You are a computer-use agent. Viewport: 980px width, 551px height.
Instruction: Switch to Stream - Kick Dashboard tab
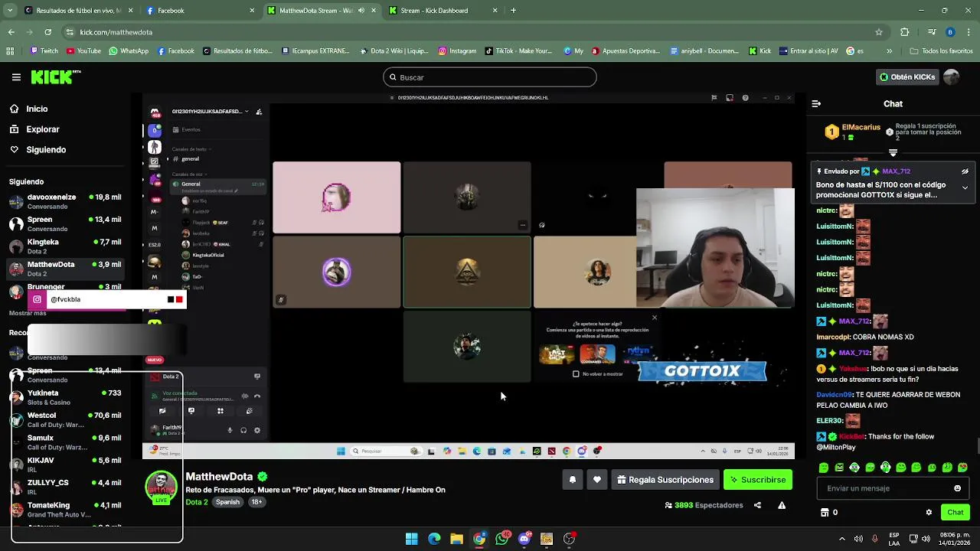pos(443,11)
